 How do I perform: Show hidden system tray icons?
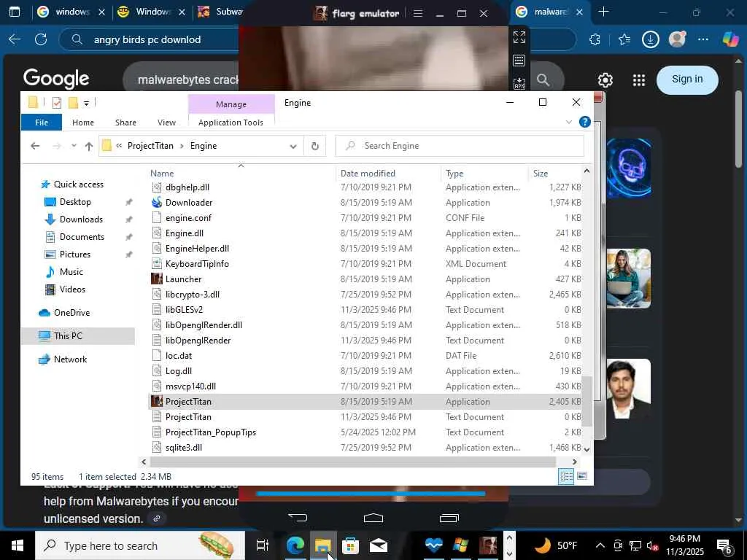coord(600,545)
